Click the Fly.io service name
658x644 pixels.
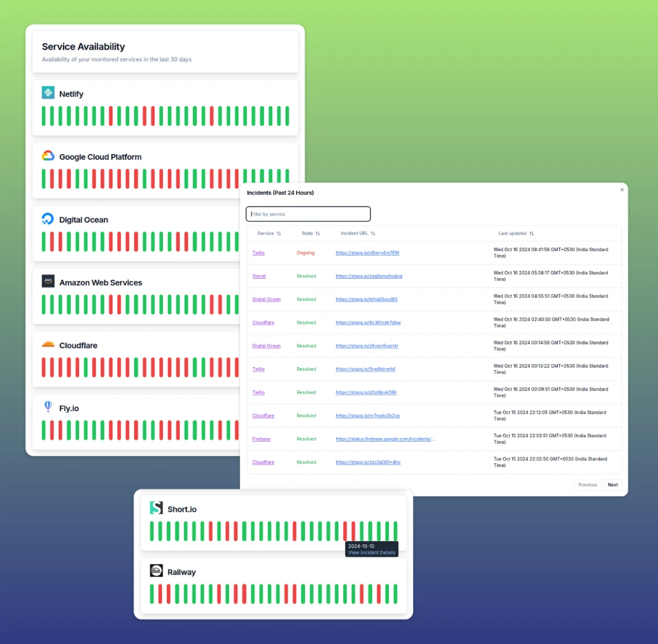(69, 408)
